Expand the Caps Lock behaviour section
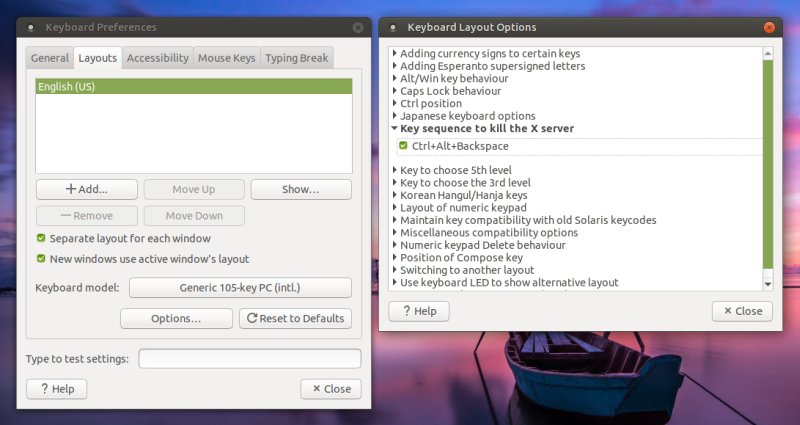This screenshot has width=800, height=425. point(395,91)
